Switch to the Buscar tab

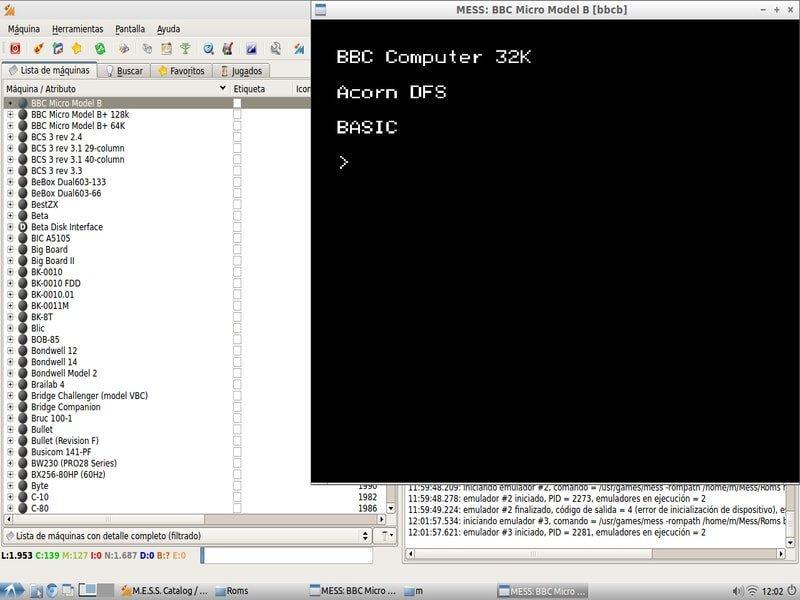click(x=124, y=71)
